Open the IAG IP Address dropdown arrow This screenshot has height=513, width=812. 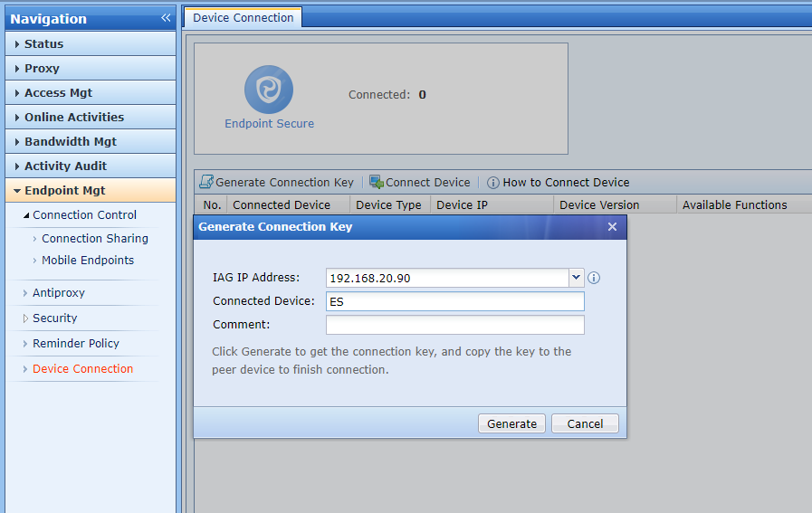point(576,278)
